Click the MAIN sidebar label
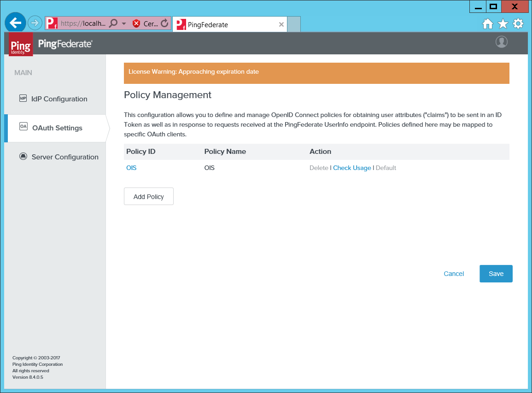 pos(23,73)
